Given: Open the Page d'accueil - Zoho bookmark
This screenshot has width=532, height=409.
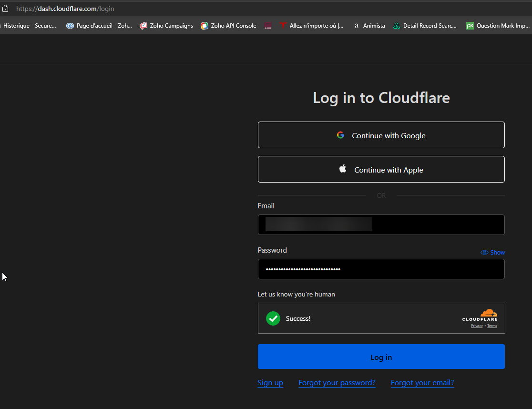Looking at the screenshot, I should [x=99, y=25].
